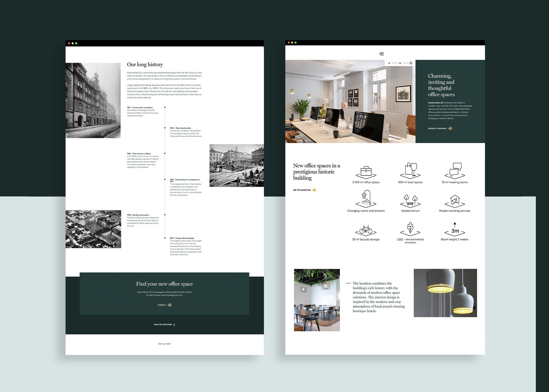Click the modern building services icon

click(x=455, y=201)
